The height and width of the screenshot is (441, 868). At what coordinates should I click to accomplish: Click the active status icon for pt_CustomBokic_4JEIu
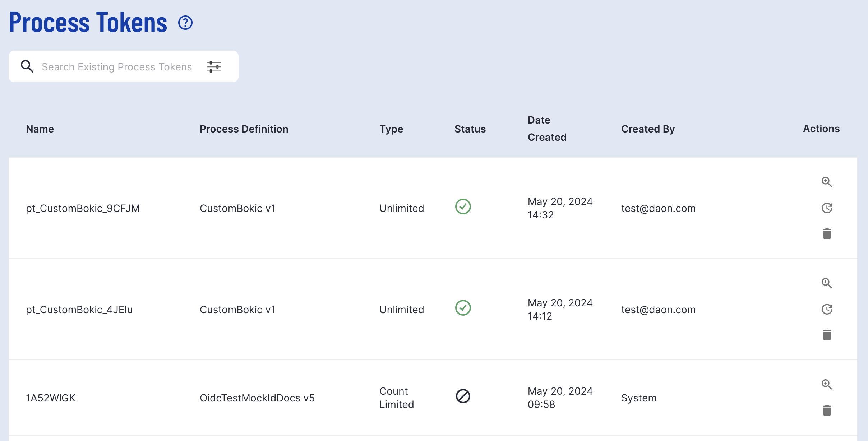tap(463, 308)
